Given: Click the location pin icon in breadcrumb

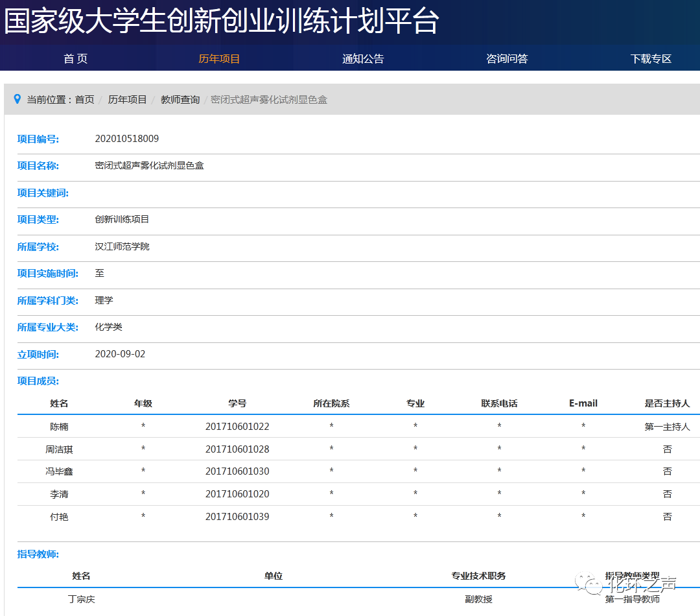Looking at the screenshot, I should (17, 99).
